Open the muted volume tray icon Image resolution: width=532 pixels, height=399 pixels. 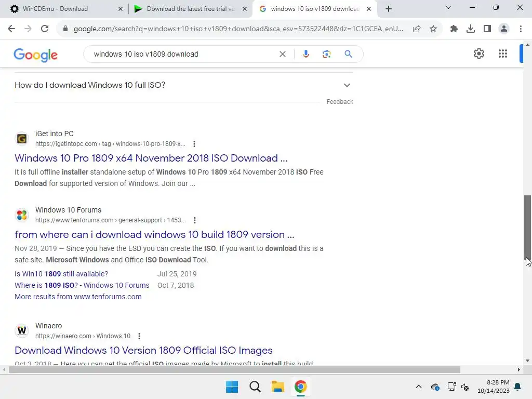tap(465, 387)
